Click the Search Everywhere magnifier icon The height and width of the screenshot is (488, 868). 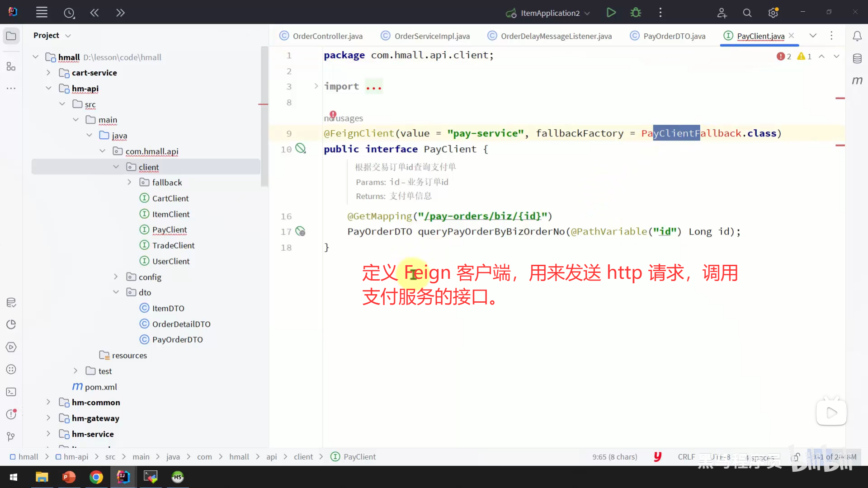[x=747, y=13]
